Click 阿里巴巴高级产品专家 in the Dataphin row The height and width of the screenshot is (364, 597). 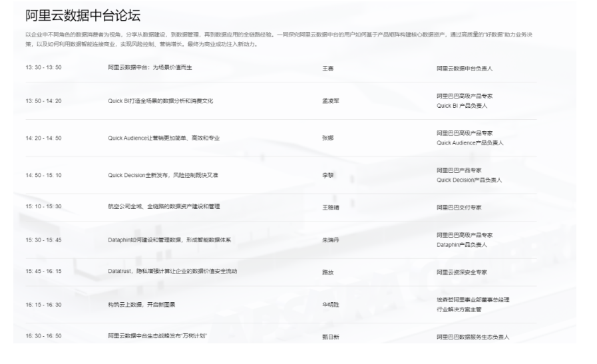pyautogui.click(x=465, y=236)
